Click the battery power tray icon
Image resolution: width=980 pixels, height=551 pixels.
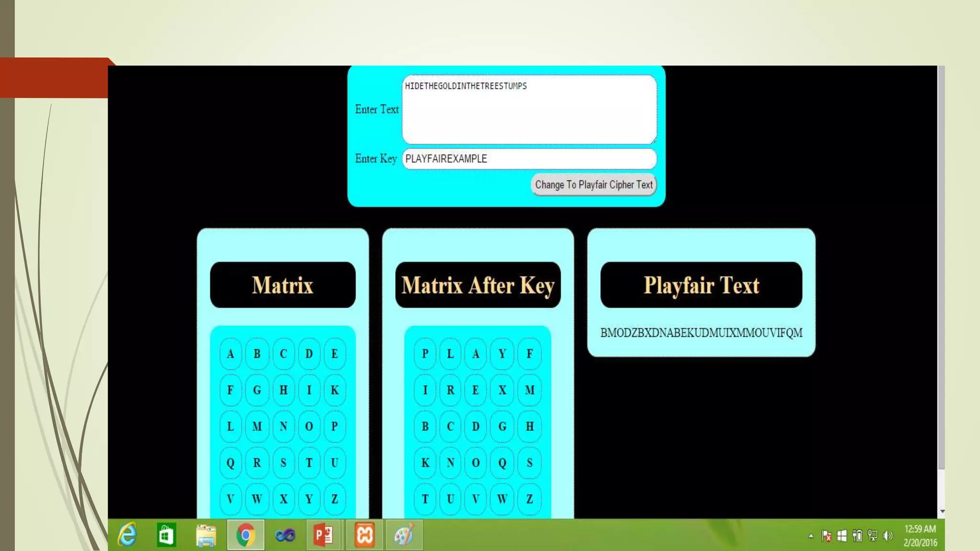857,536
